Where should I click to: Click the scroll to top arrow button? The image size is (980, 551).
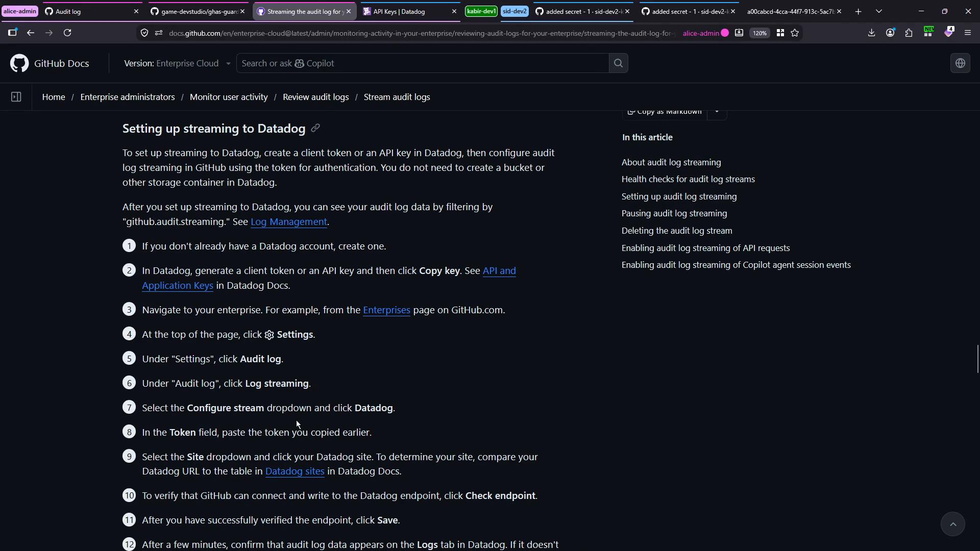tap(952, 524)
